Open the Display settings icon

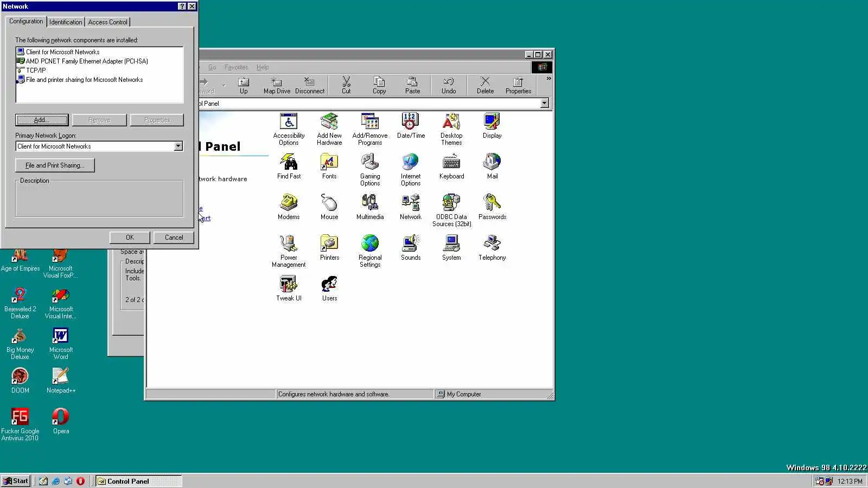[492, 126]
